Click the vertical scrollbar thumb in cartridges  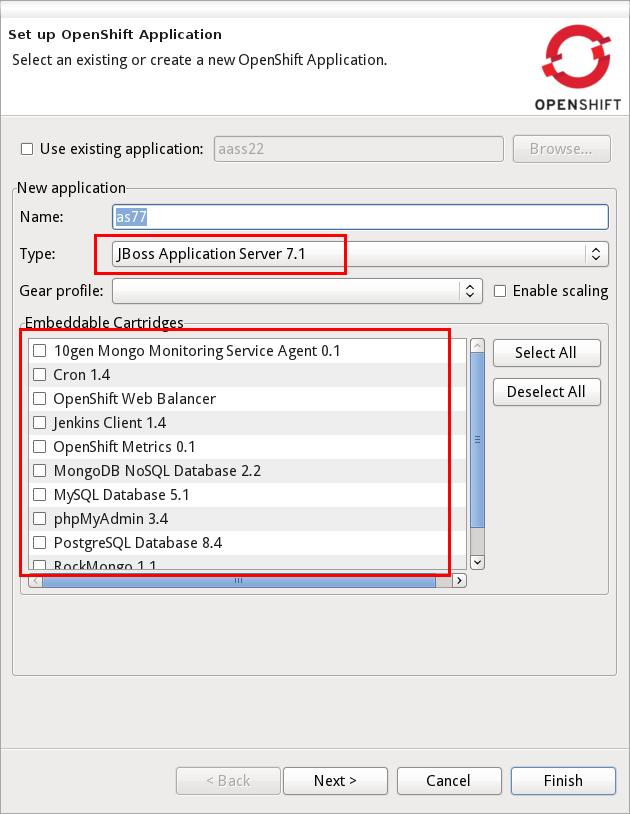pos(477,440)
